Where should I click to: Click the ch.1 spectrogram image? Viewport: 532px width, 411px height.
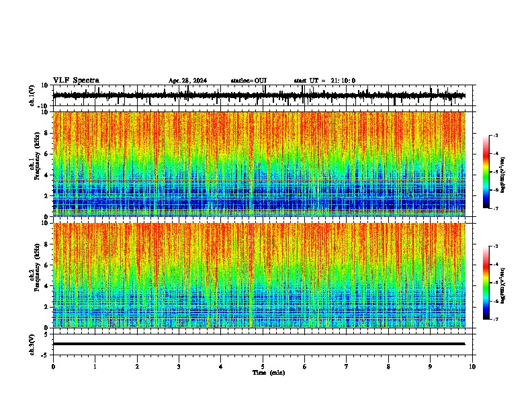click(259, 164)
